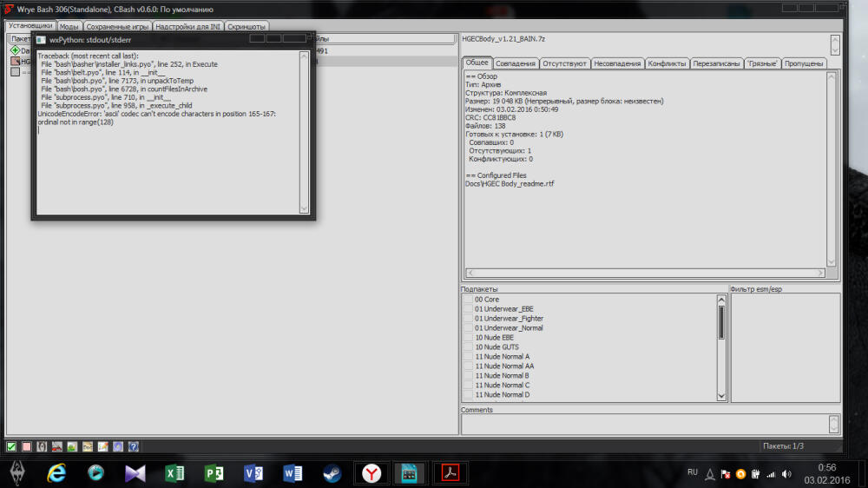Open Internet Explorer from the taskbar
Image resolution: width=868 pixels, height=488 pixels.
point(56,473)
